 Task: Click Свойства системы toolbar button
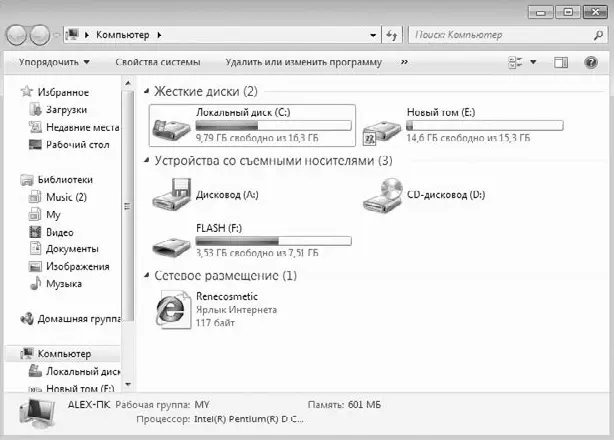158,62
